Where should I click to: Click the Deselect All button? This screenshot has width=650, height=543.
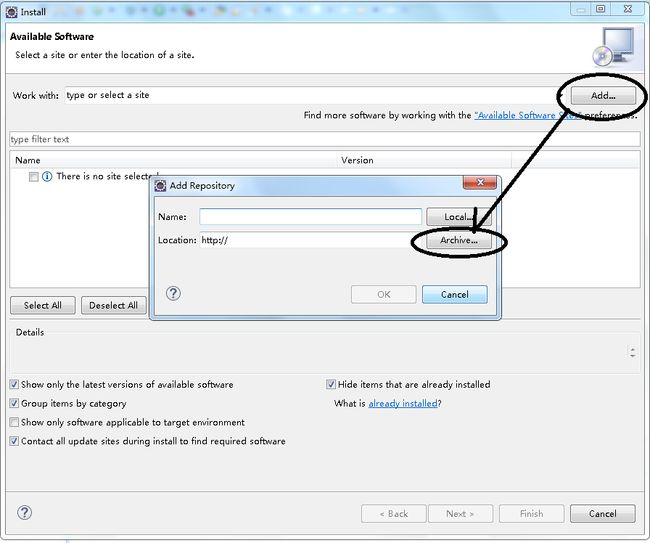pos(114,305)
